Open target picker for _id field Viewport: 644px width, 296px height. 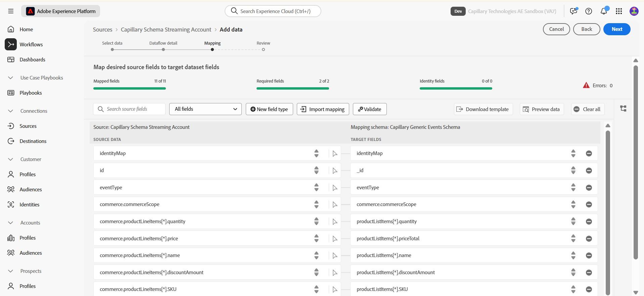click(573, 170)
